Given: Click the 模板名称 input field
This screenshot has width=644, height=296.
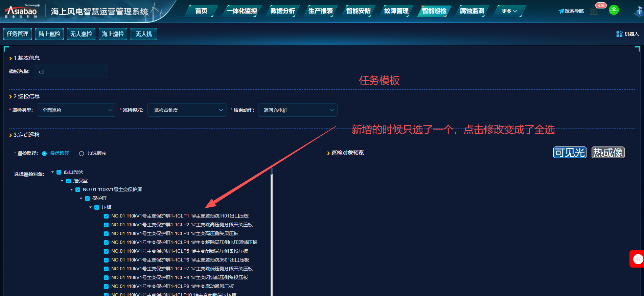Looking at the screenshot, I should pyautogui.click(x=71, y=72).
